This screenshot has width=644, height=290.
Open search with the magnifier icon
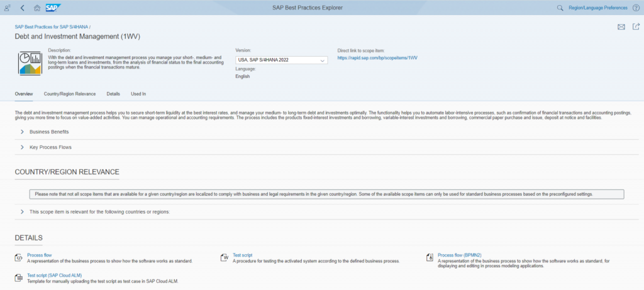click(560, 8)
